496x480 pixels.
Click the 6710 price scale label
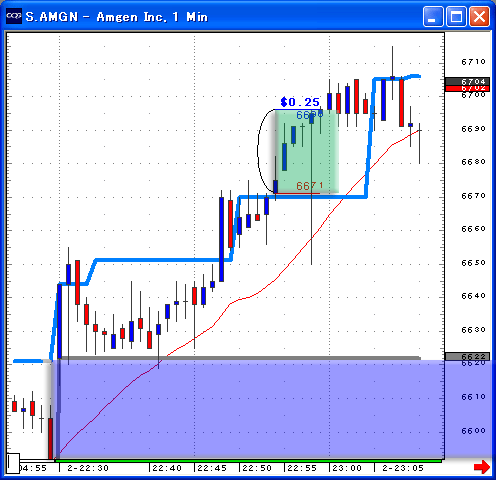pyautogui.click(x=473, y=62)
